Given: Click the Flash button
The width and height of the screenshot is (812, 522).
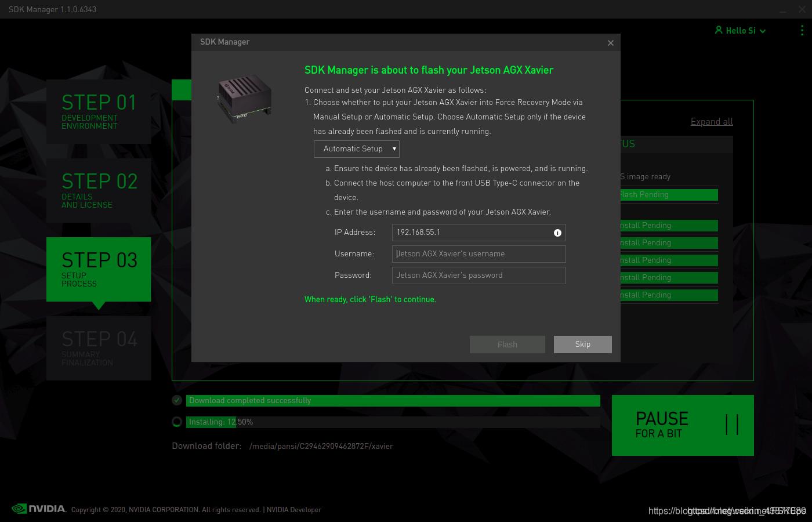Looking at the screenshot, I should 507,345.
